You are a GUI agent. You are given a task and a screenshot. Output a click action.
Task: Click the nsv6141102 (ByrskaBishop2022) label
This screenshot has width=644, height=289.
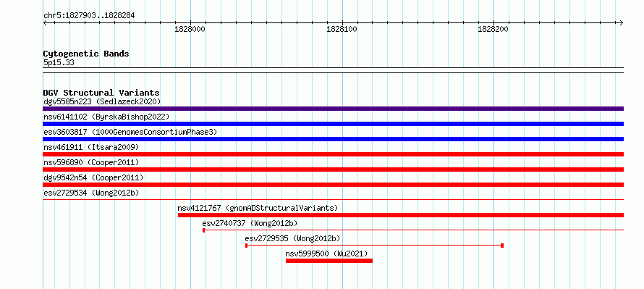coord(106,117)
